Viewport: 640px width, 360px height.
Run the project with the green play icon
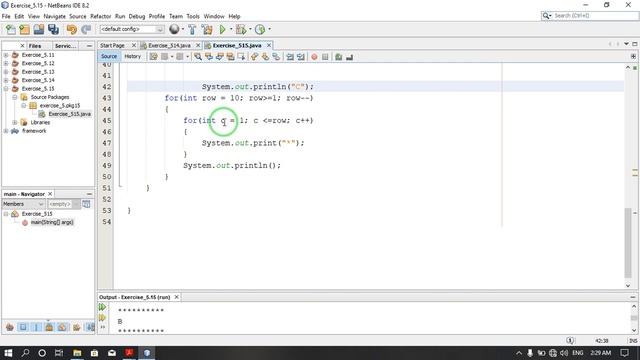pyautogui.click(x=222, y=29)
